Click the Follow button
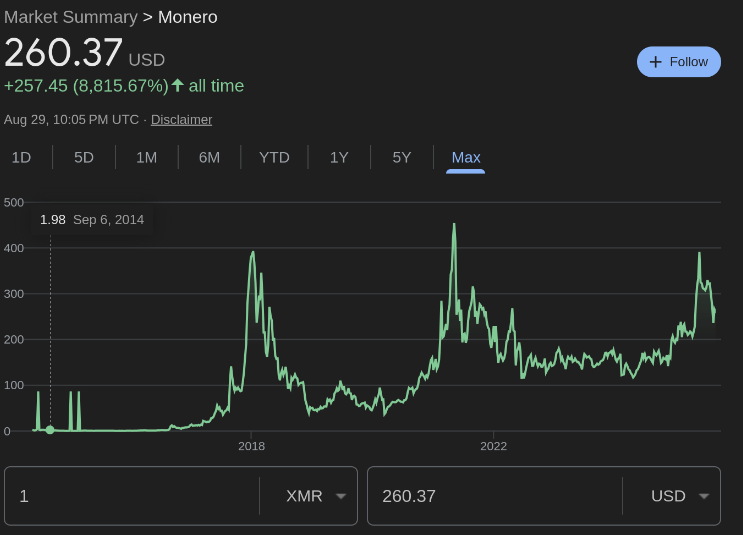743x535 pixels. 678,62
